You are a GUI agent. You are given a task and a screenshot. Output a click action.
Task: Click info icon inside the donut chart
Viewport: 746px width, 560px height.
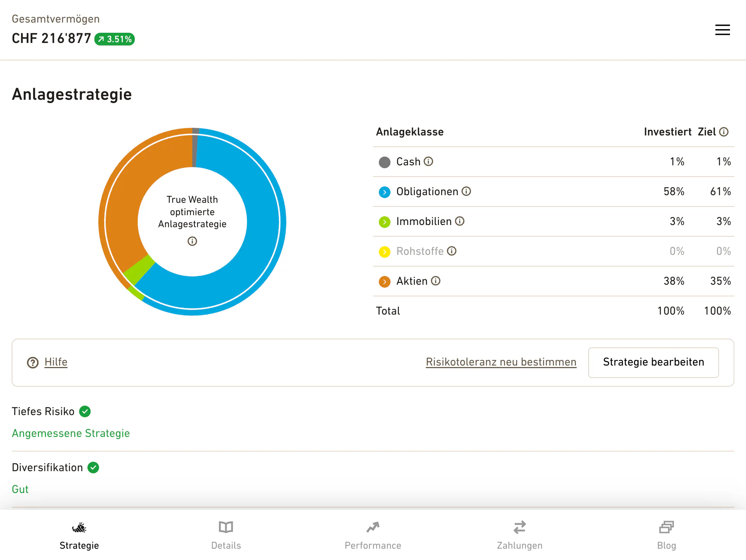click(x=192, y=241)
